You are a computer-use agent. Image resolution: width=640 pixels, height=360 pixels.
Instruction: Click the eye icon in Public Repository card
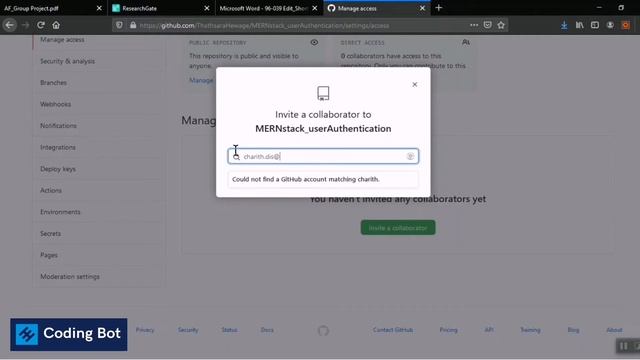pyautogui.click(x=314, y=42)
